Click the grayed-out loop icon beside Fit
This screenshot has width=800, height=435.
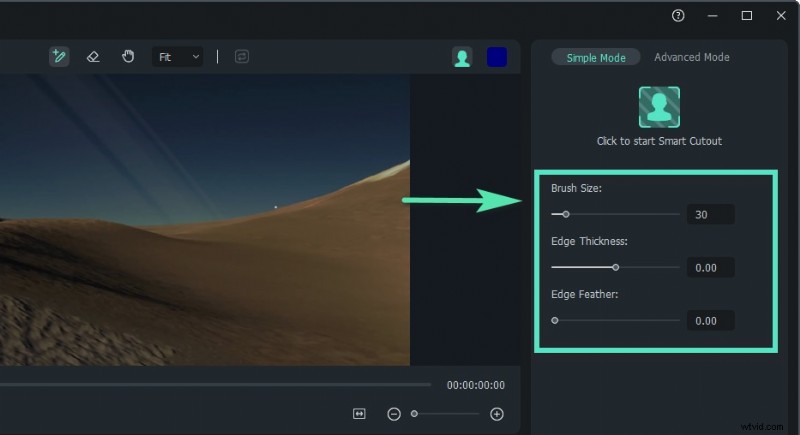(x=242, y=57)
